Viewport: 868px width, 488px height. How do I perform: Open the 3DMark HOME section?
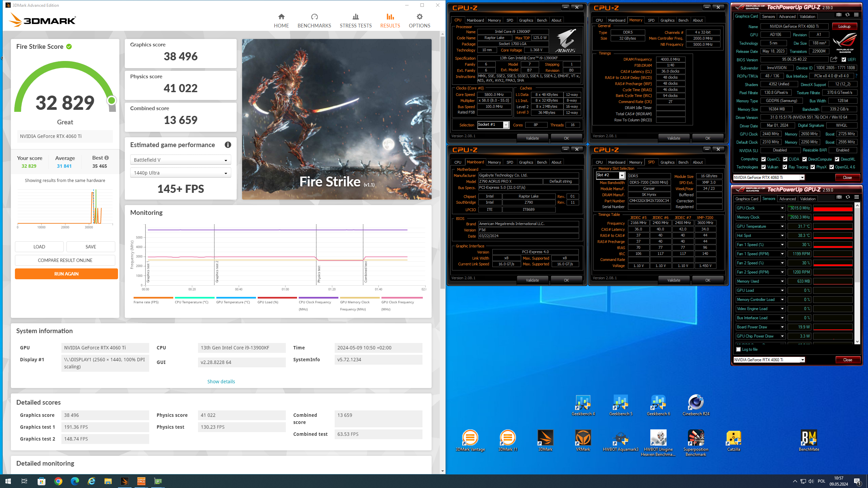tap(281, 21)
